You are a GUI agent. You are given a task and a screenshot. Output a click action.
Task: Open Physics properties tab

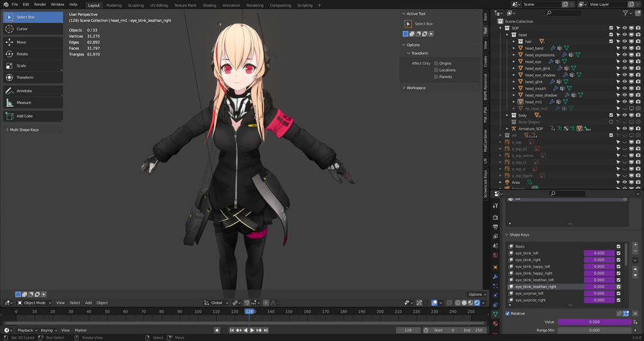pyautogui.click(x=495, y=295)
